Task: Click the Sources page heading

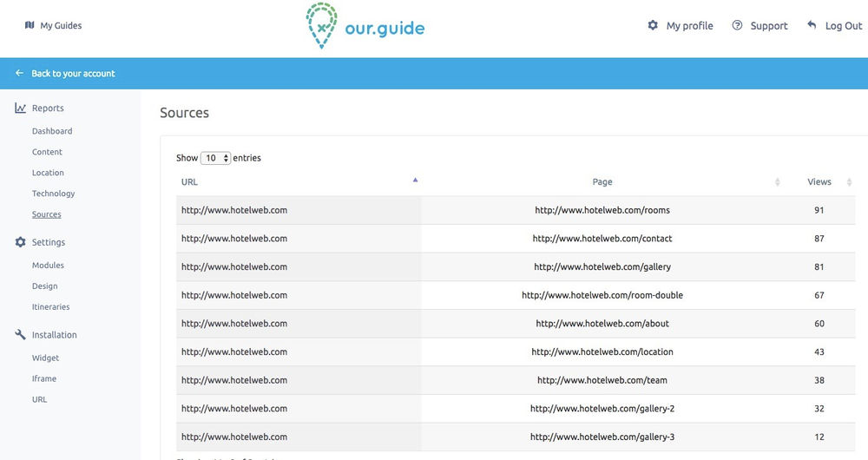Action: (x=184, y=113)
